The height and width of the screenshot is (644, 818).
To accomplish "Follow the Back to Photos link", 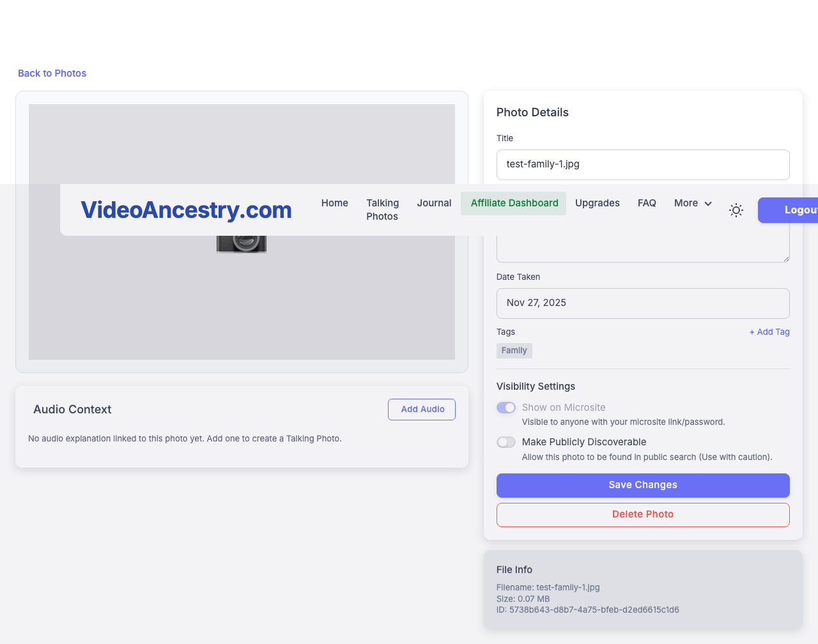I will 52,73.
